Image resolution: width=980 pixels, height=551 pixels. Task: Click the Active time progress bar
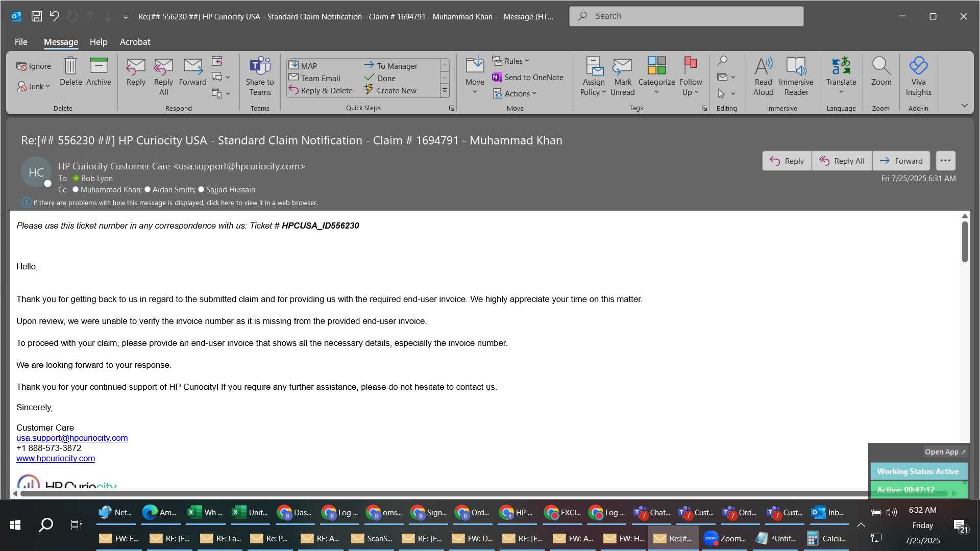[x=918, y=490]
